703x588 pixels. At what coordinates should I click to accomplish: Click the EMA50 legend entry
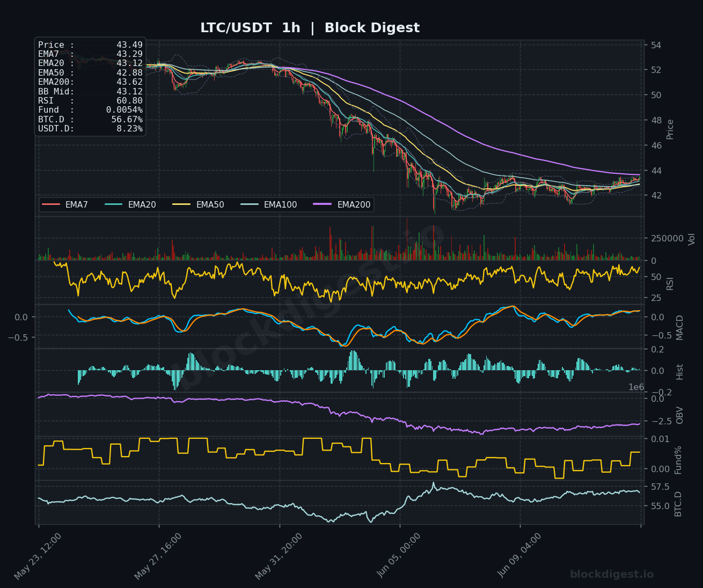tap(199, 205)
